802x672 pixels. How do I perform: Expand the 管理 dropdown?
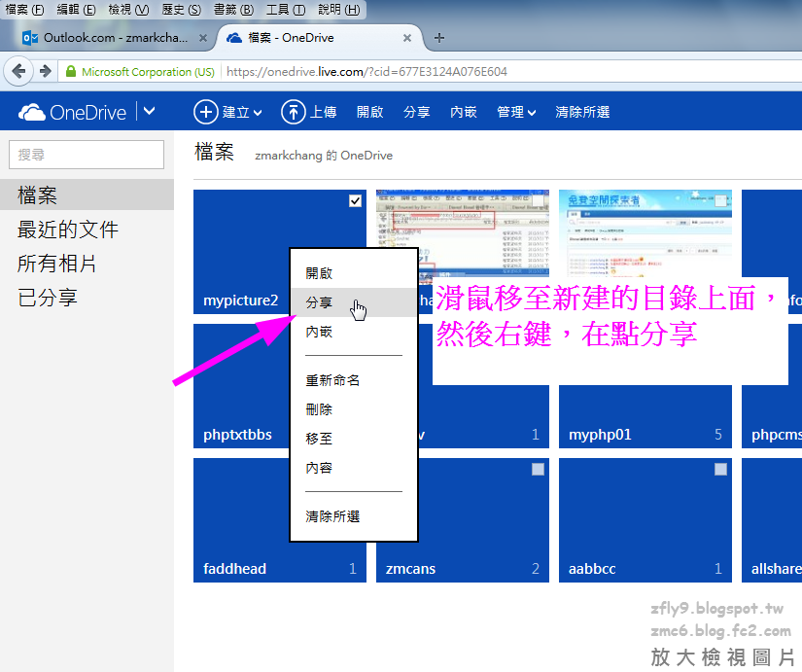click(x=516, y=112)
